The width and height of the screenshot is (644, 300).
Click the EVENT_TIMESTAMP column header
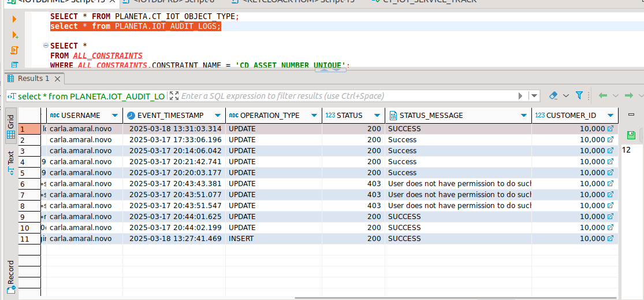point(176,116)
